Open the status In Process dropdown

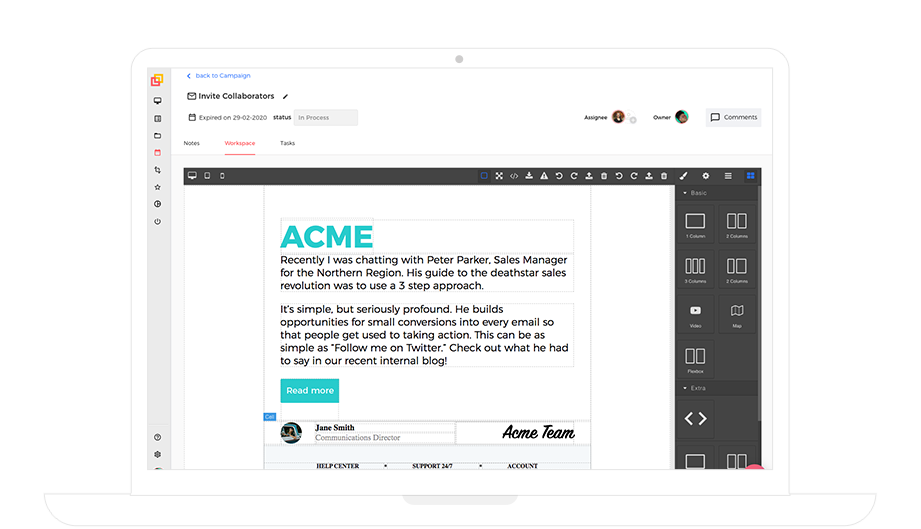click(325, 117)
